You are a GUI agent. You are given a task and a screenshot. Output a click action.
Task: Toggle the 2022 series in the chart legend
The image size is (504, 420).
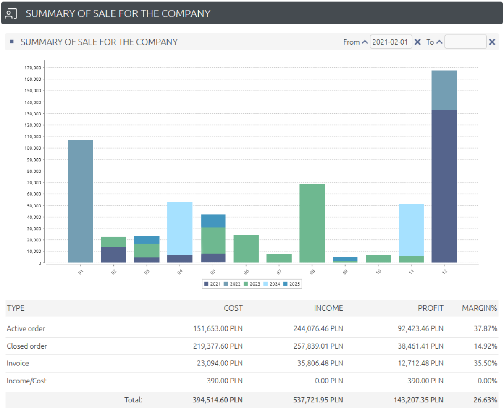point(232,284)
